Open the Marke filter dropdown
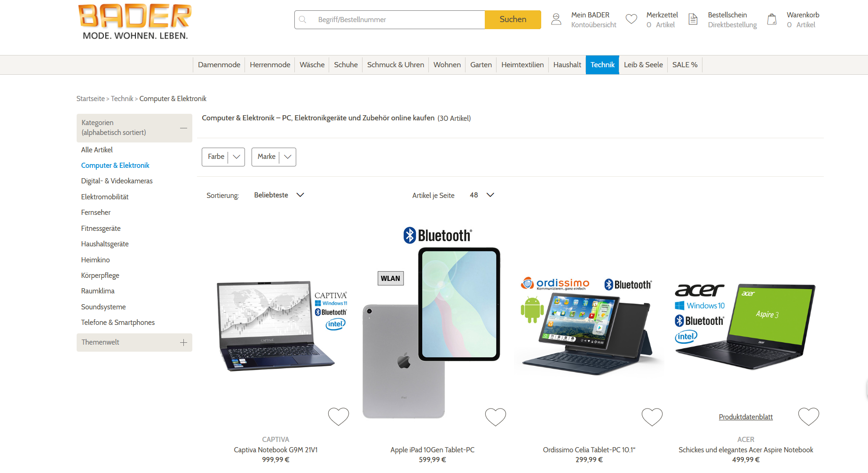The height and width of the screenshot is (473, 868). click(x=274, y=157)
